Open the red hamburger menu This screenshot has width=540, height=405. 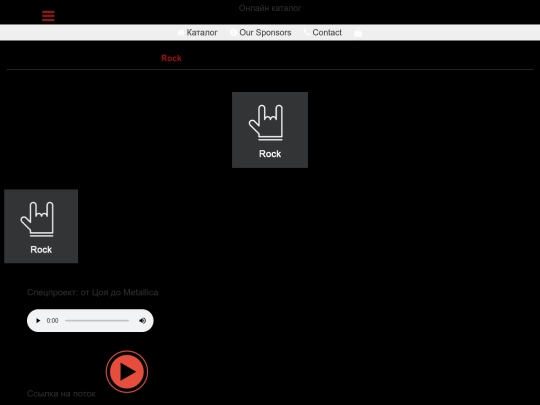(x=48, y=16)
